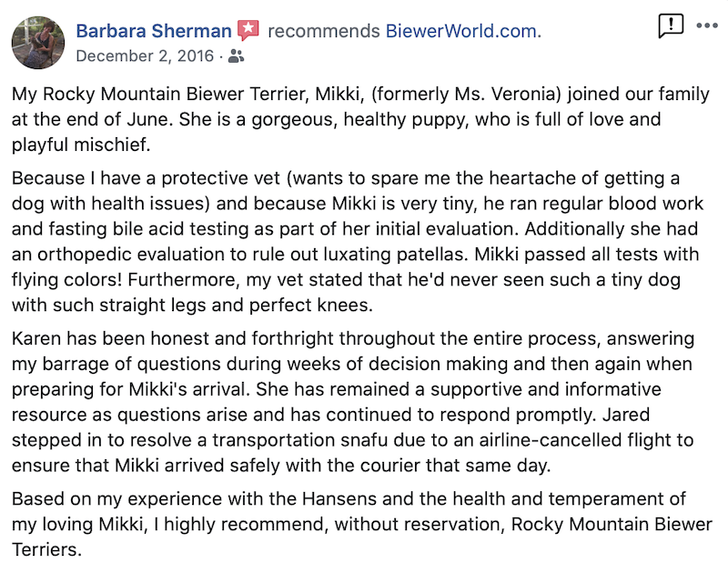Screen dimensions: 728x572
Task: Click the report post exclamation icon
Action: pyautogui.click(x=670, y=26)
